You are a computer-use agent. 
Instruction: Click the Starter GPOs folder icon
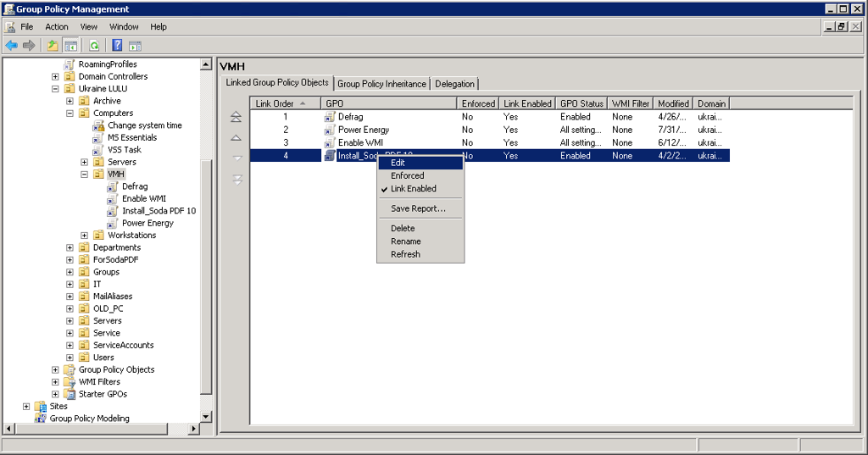70,394
